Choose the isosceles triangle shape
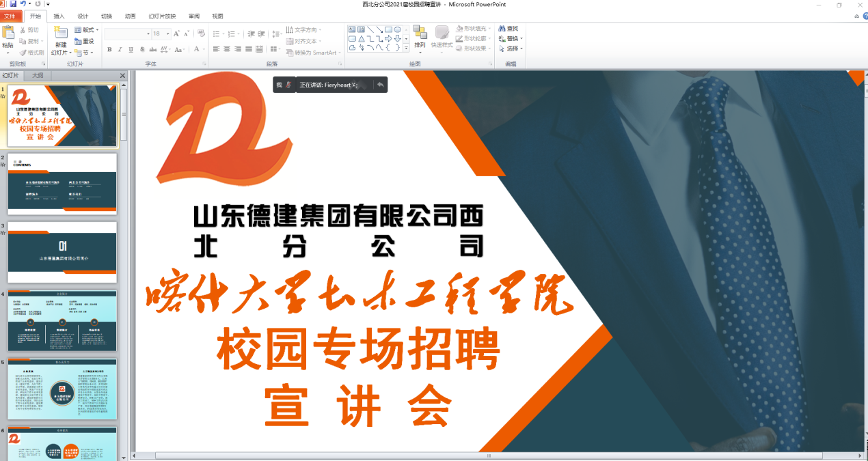 click(361, 38)
